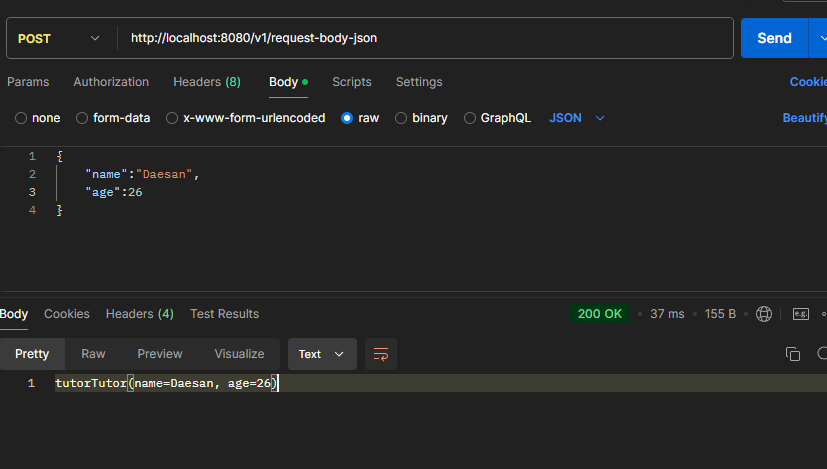
Task: Click the request URL field
Action: pos(425,38)
